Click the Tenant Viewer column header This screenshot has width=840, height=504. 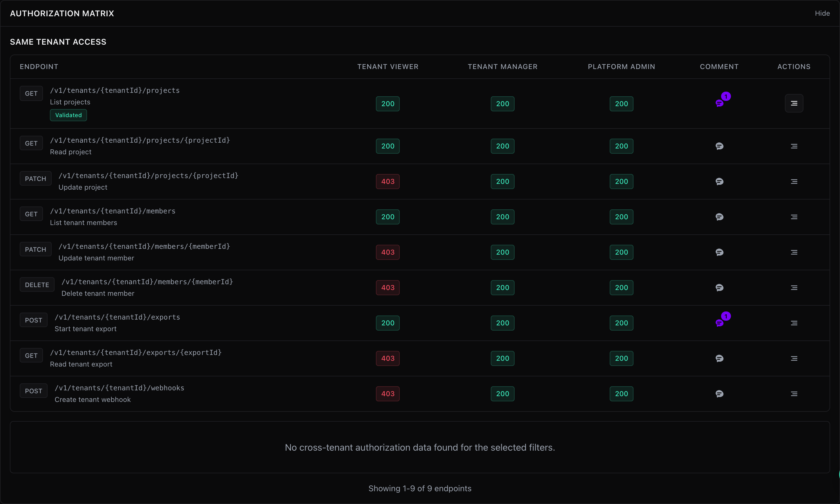pyautogui.click(x=388, y=67)
